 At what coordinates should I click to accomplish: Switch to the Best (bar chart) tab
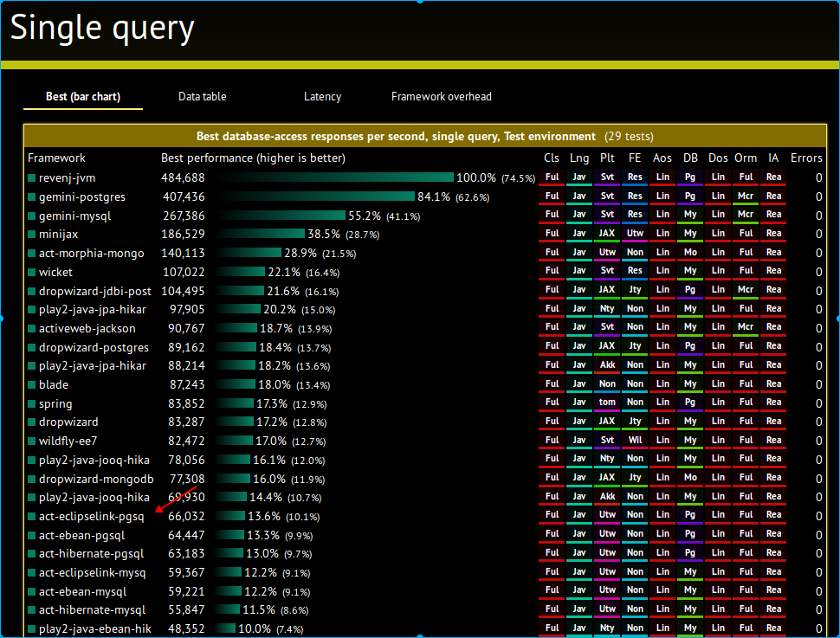click(83, 96)
